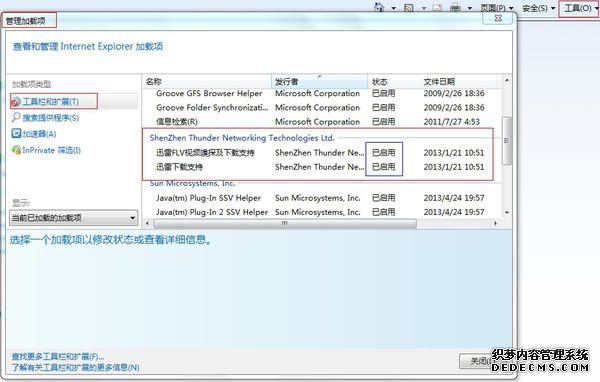
Task: Click date 2011/7/27 4:53 cell
Action: tap(452, 122)
